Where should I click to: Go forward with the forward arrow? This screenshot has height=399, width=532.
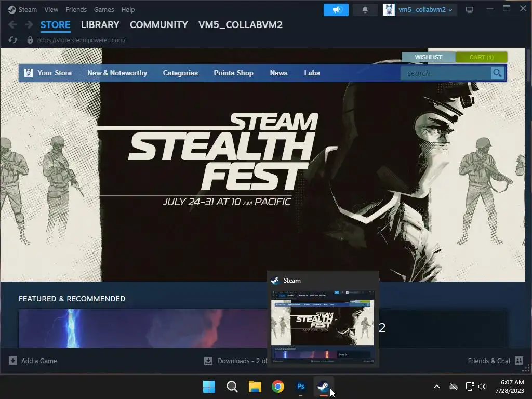[29, 24]
